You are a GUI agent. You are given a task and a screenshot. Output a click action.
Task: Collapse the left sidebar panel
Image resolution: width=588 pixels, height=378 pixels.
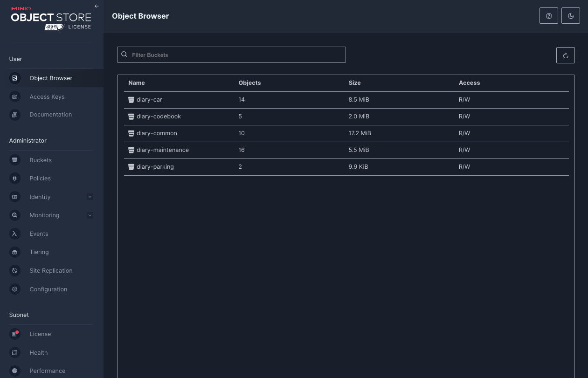click(96, 6)
